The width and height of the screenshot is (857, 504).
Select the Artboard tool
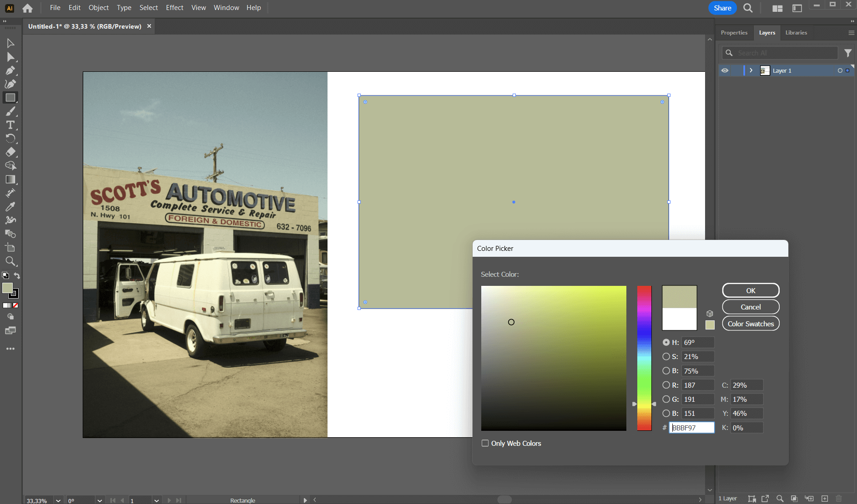click(10, 248)
